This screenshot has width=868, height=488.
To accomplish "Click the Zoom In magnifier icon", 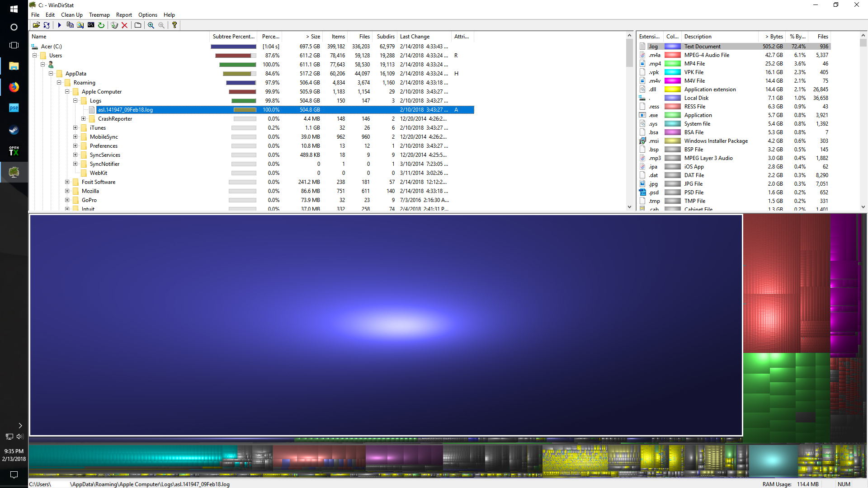I will [x=151, y=25].
